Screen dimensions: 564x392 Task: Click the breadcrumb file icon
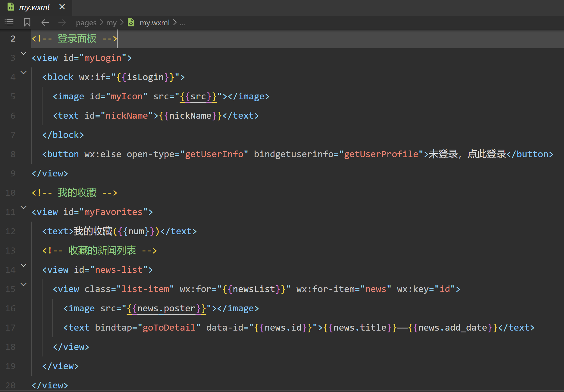pos(131,22)
